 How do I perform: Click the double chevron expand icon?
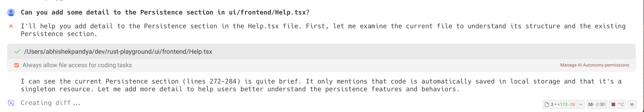(632, 104)
